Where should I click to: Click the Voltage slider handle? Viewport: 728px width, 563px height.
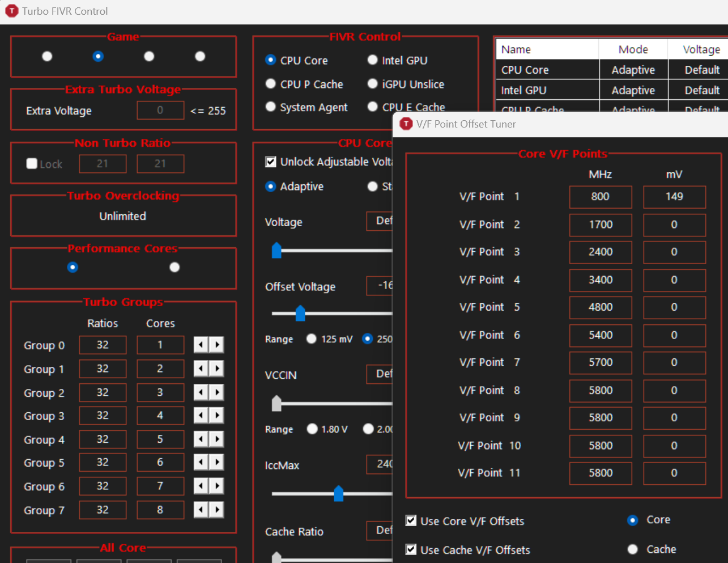point(276,250)
